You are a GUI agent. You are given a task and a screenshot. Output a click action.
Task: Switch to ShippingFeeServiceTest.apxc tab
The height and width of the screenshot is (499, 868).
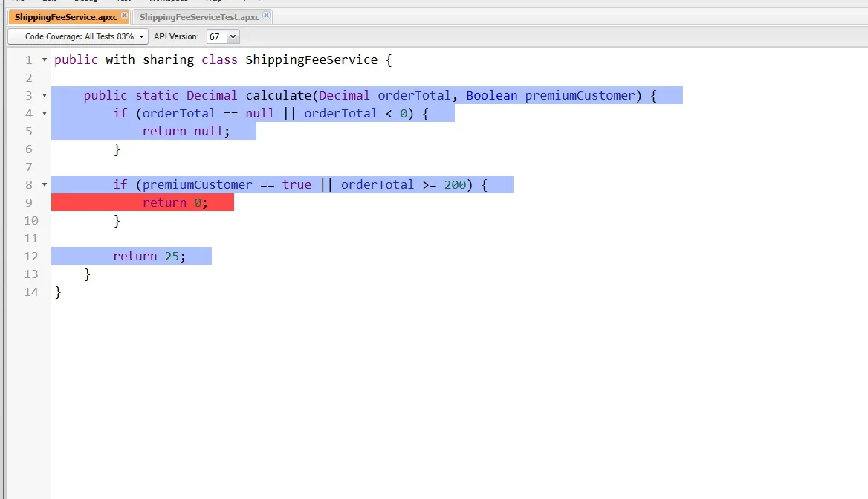pyautogui.click(x=199, y=16)
